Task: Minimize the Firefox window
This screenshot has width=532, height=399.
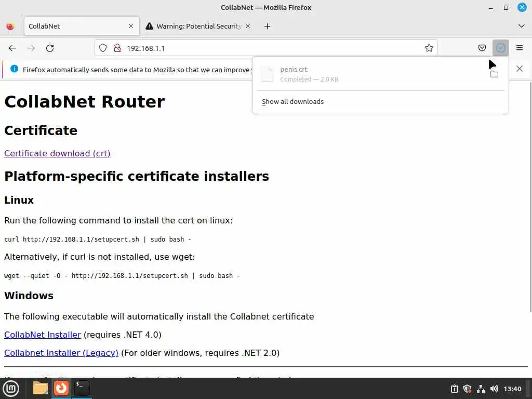Action: 490,7
